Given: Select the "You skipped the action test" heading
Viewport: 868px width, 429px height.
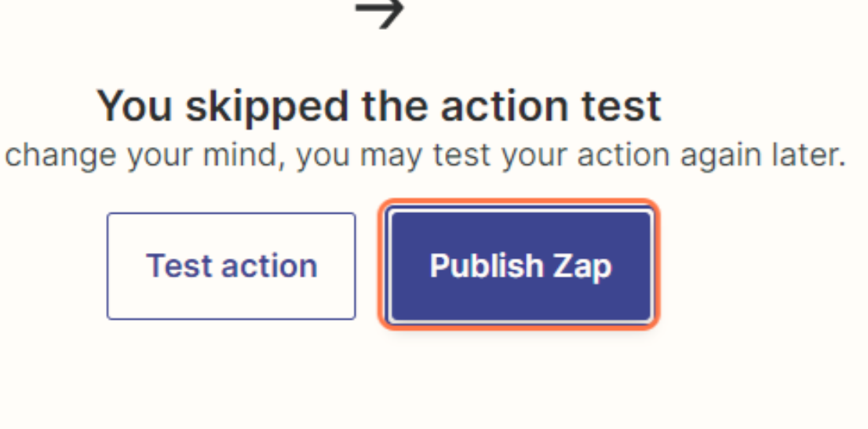Looking at the screenshot, I should 379,106.
